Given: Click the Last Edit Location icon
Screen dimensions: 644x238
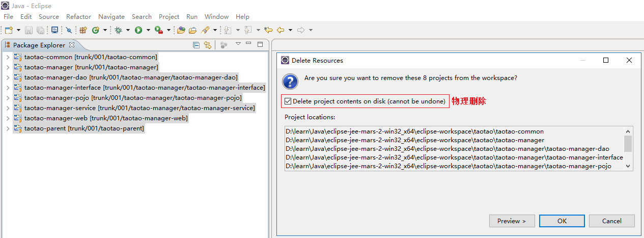Looking at the screenshot, I should (268, 30).
